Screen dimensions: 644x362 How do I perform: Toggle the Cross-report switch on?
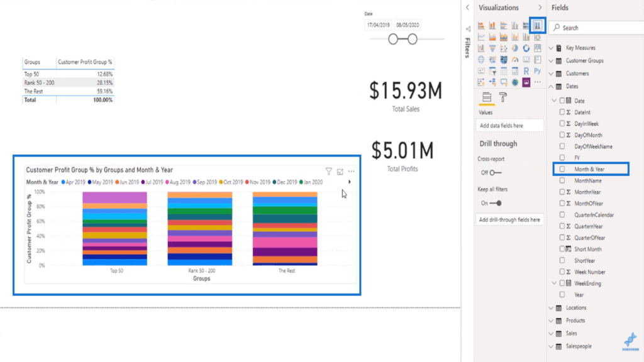[x=496, y=173]
